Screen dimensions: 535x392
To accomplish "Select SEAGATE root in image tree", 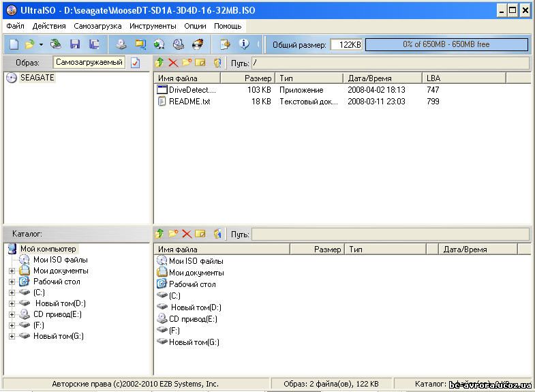I will tap(37, 78).
